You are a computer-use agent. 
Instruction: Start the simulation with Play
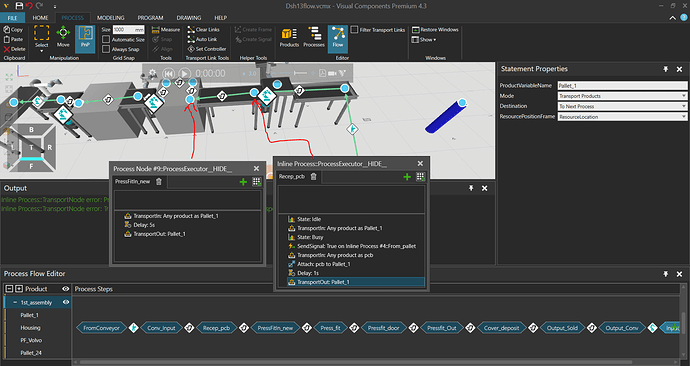tap(184, 73)
